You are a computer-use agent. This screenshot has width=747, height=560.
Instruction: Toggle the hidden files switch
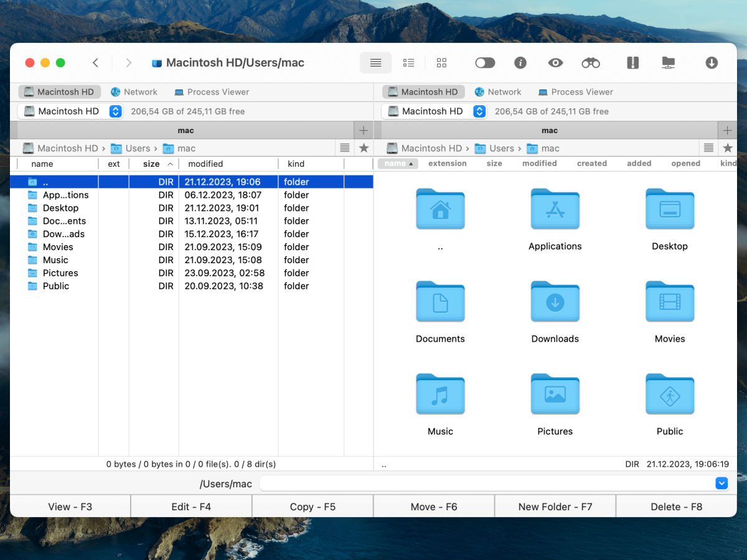(485, 62)
